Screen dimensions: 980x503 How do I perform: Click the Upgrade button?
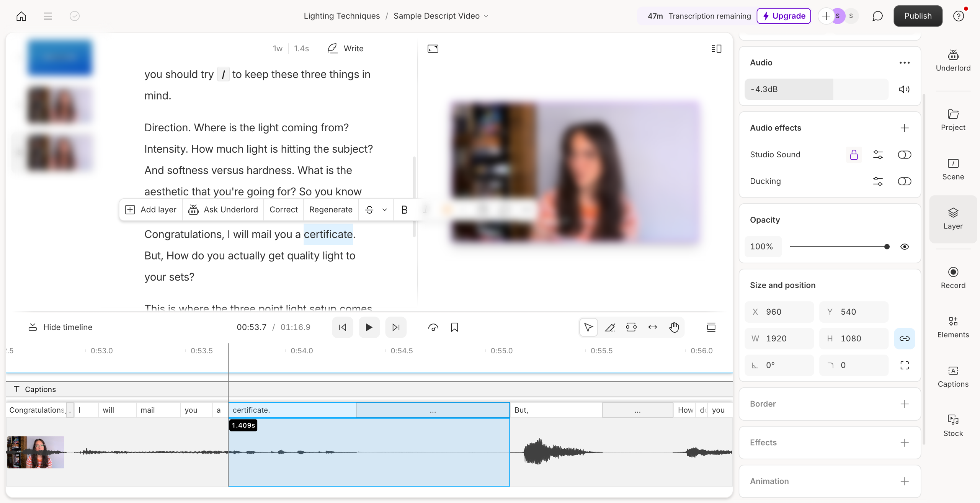pos(784,16)
